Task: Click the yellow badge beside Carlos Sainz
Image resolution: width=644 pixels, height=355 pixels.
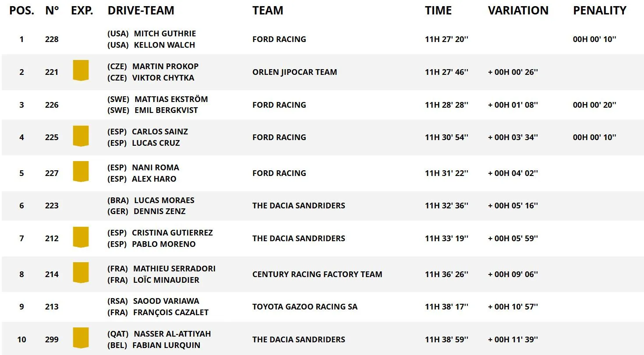Action: coord(81,136)
